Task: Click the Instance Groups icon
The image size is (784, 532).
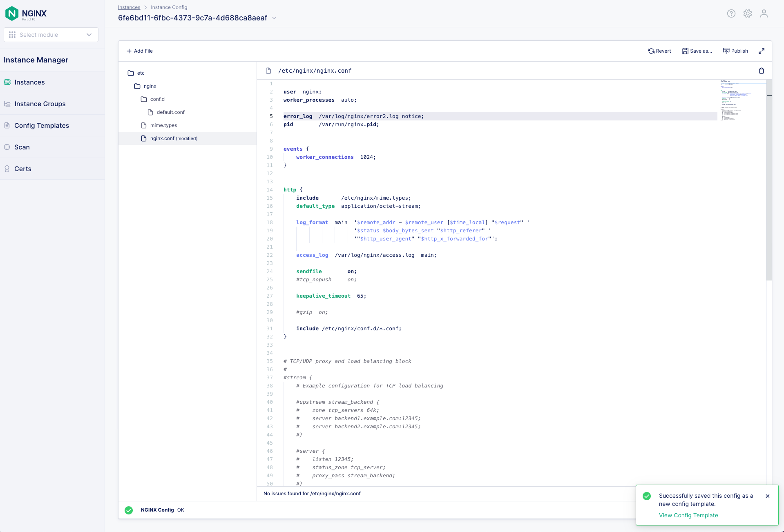Action: [x=7, y=104]
